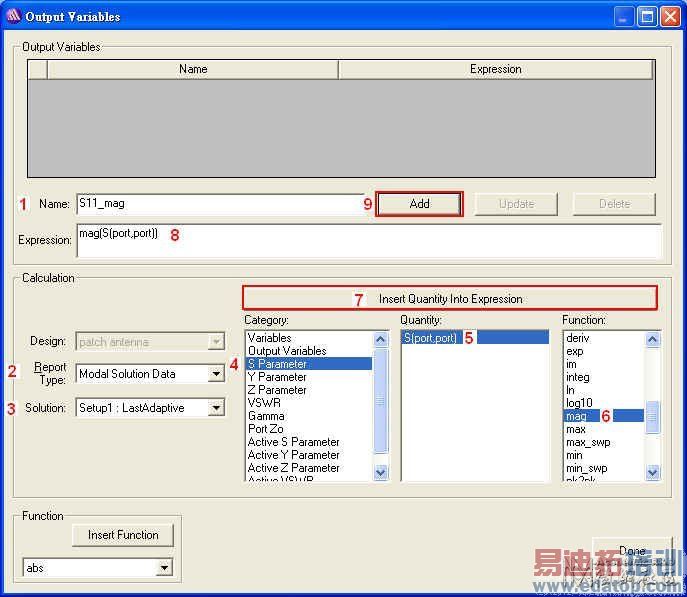Click the Name column header
This screenshot has width=687, height=597.
[193, 69]
